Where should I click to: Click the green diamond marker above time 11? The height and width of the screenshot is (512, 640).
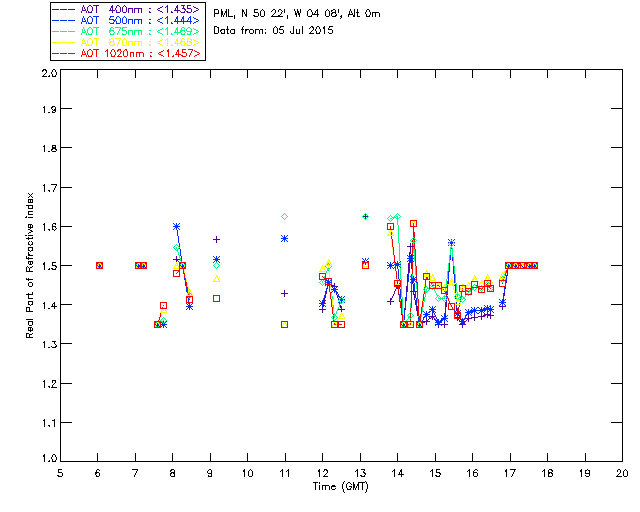click(284, 216)
